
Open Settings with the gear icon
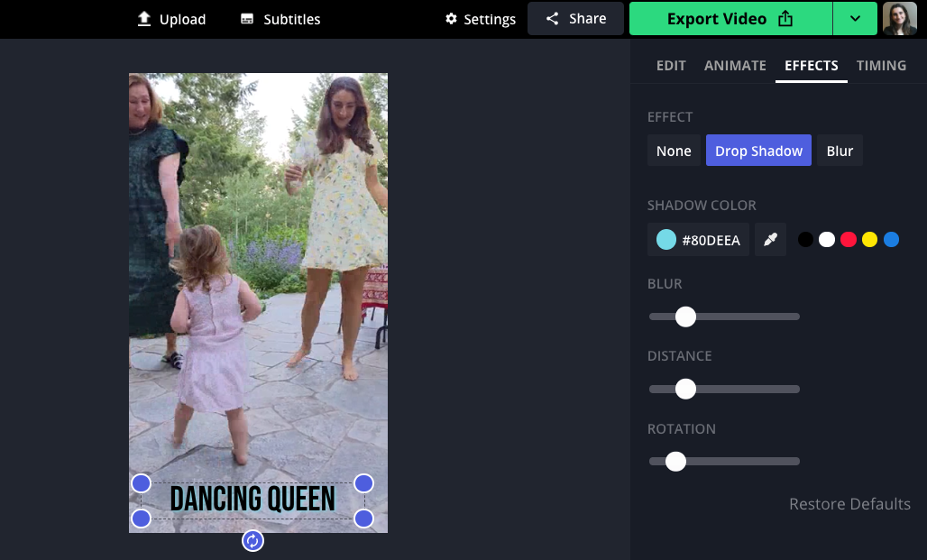481,19
